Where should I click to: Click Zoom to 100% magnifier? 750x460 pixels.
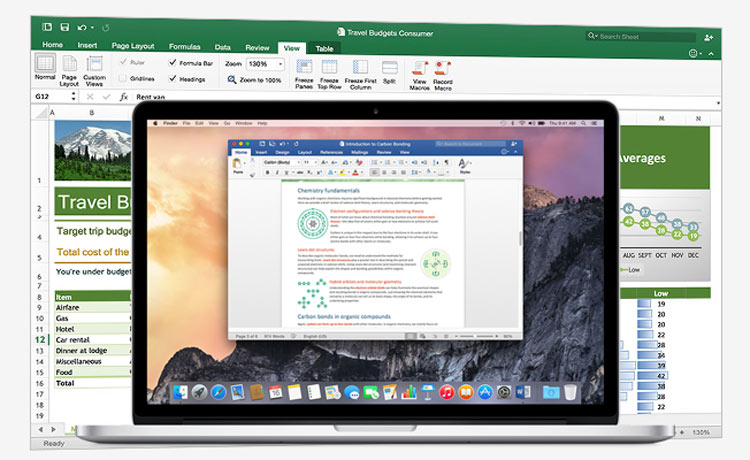tap(232, 79)
